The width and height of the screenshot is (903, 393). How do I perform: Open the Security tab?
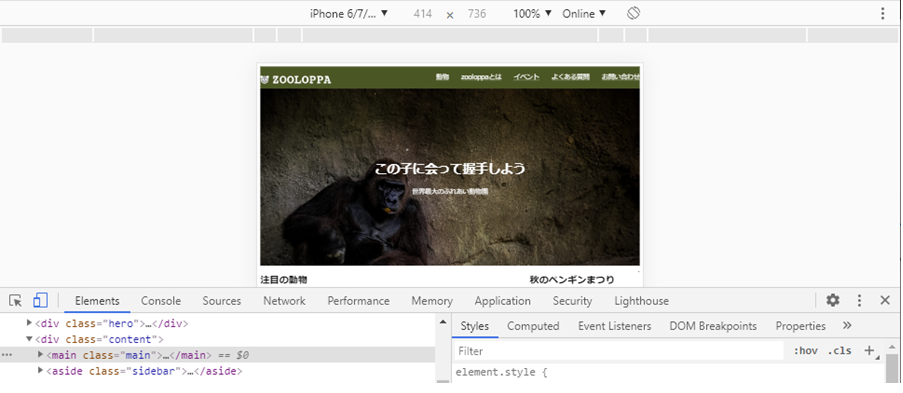pos(572,301)
